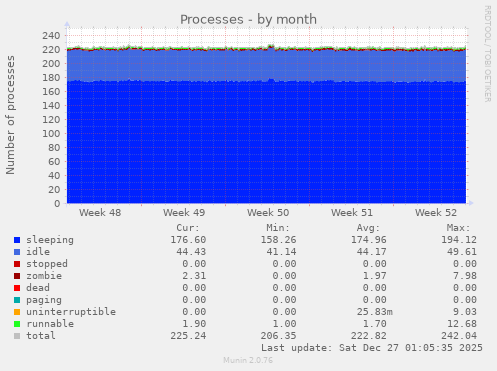Click the 0 y-axis tick label

pyautogui.click(x=57, y=203)
